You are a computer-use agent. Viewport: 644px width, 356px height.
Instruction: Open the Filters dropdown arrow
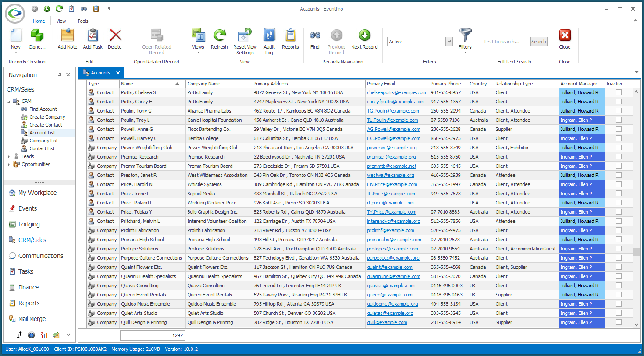465,53
